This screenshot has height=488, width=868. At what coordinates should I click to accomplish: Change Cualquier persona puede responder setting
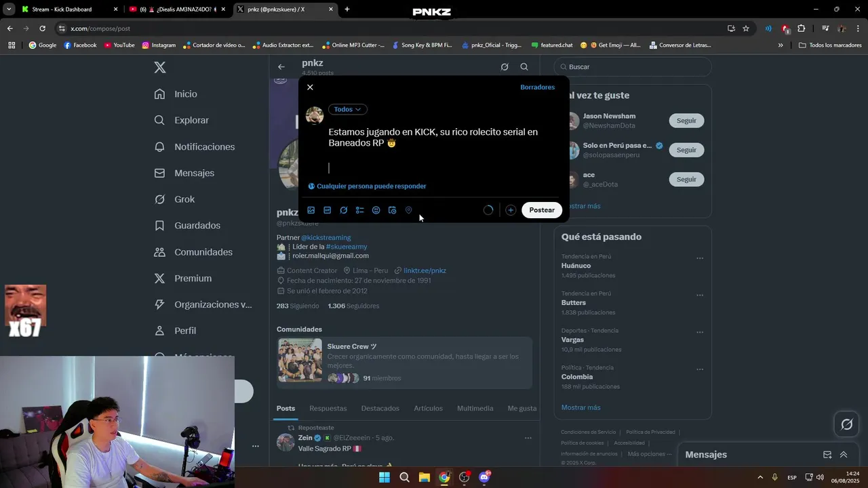(x=367, y=186)
